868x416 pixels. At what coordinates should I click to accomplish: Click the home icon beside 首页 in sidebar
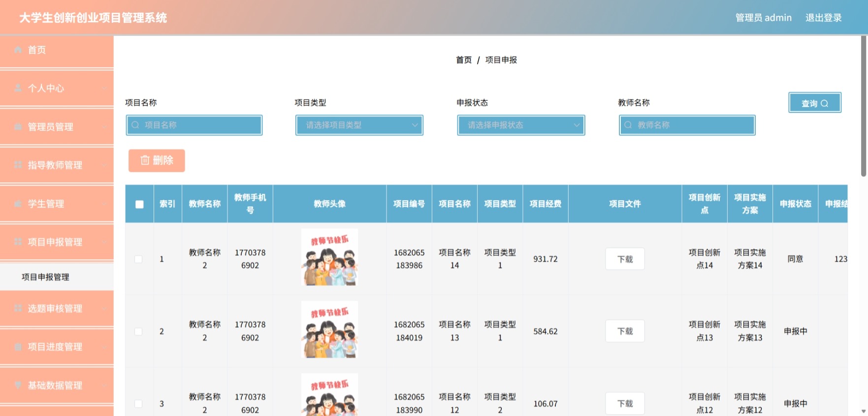18,50
